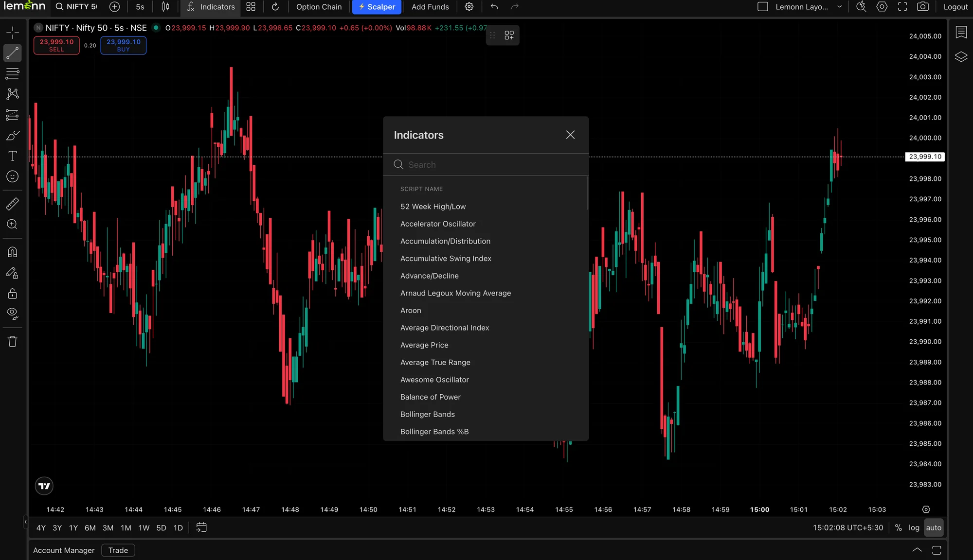Click the replay chart icon
Image resolution: width=973 pixels, height=560 pixels.
click(275, 7)
